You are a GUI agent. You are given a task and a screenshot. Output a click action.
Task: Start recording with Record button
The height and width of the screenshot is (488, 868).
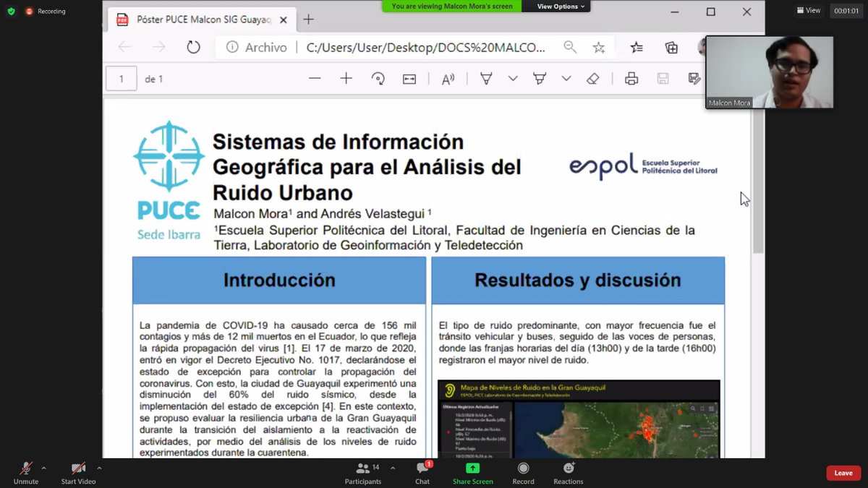[x=523, y=473]
